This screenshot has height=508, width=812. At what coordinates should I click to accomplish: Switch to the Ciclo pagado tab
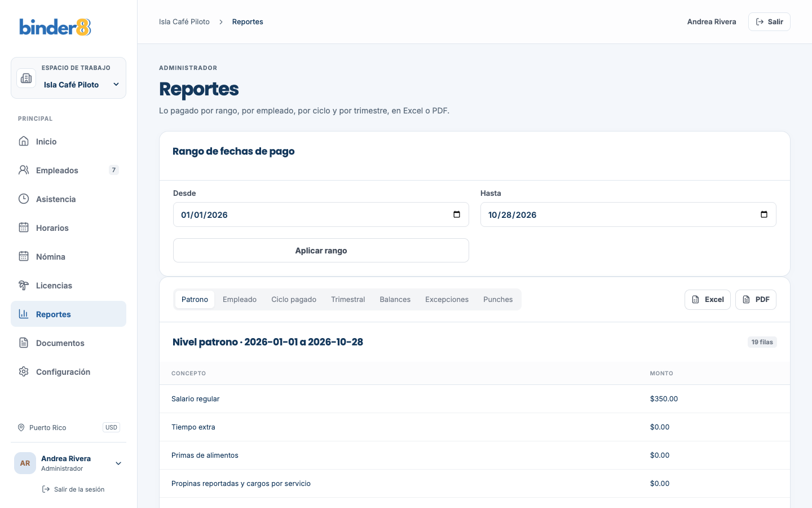(x=294, y=299)
